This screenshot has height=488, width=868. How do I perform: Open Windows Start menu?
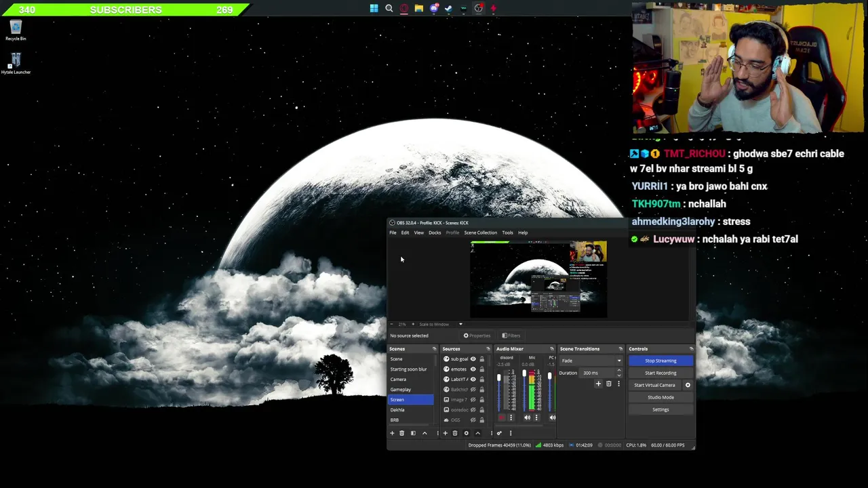(374, 8)
